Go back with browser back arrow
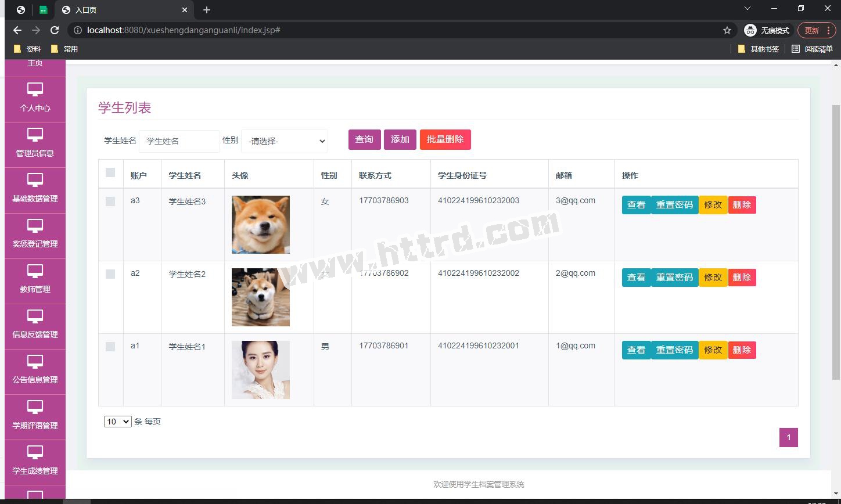This screenshot has height=504, width=841. (x=17, y=30)
